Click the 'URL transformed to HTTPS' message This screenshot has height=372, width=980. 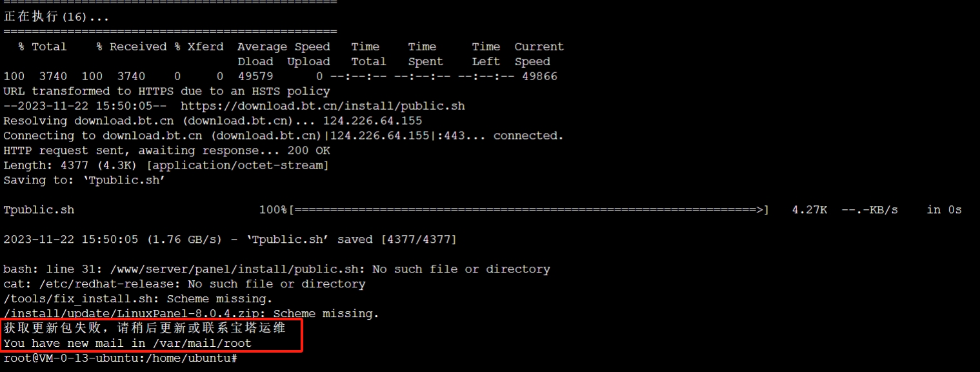(166, 91)
